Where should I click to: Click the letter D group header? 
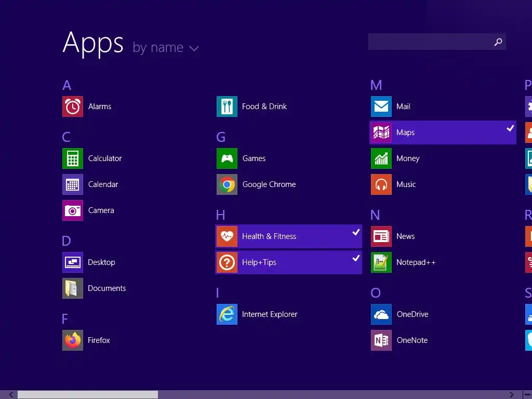tap(66, 241)
